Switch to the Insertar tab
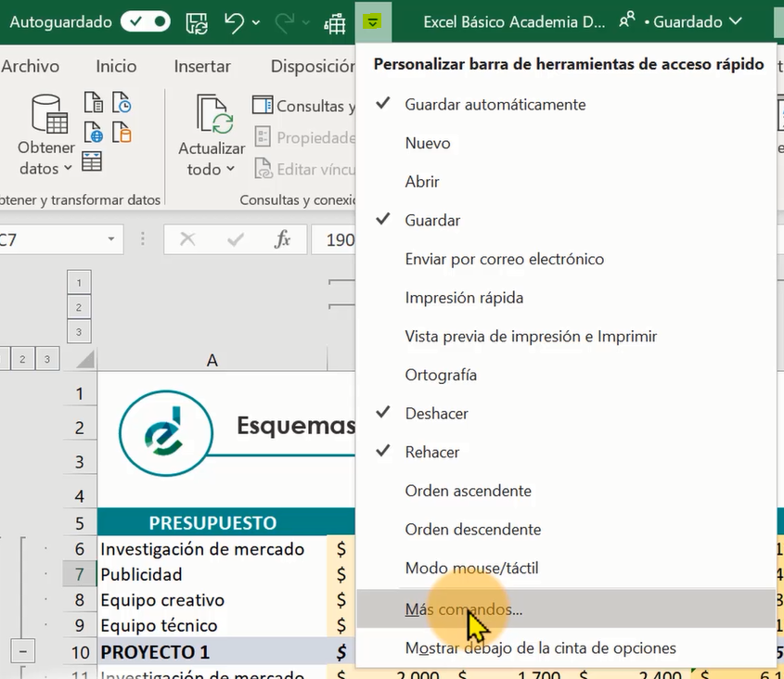The image size is (784, 679). point(202,66)
